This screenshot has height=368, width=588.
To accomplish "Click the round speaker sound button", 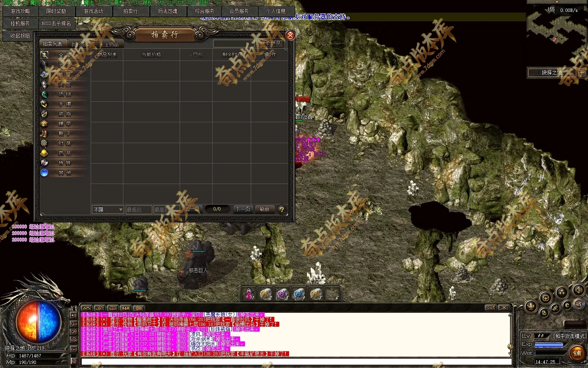I will pyautogui.click(x=578, y=290).
